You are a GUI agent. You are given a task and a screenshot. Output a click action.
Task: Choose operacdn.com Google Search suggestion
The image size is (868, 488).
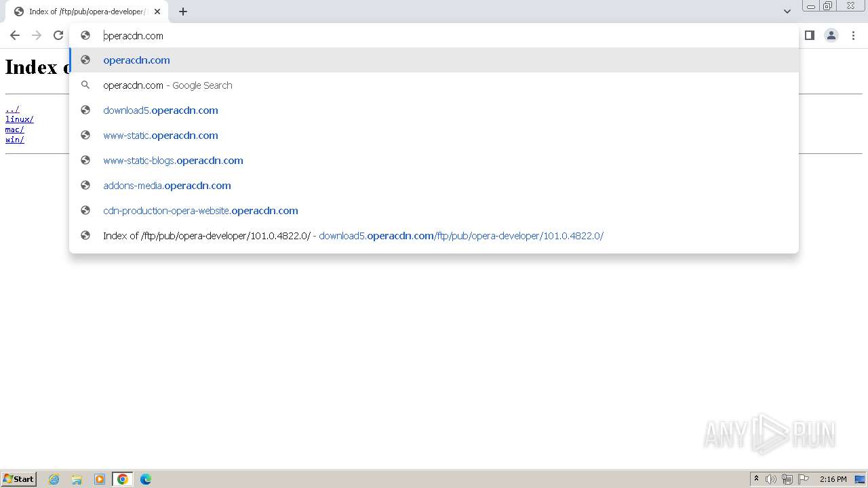click(434, 85)
